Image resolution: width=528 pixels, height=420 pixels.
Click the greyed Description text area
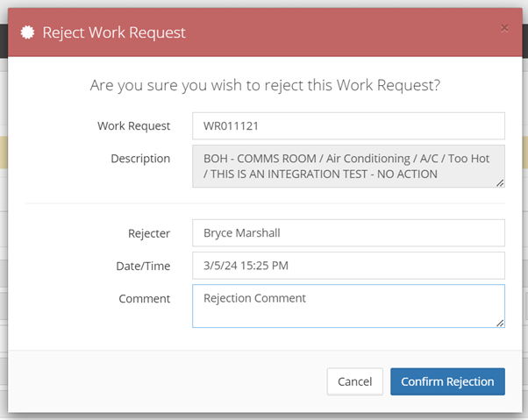(348, 166)
